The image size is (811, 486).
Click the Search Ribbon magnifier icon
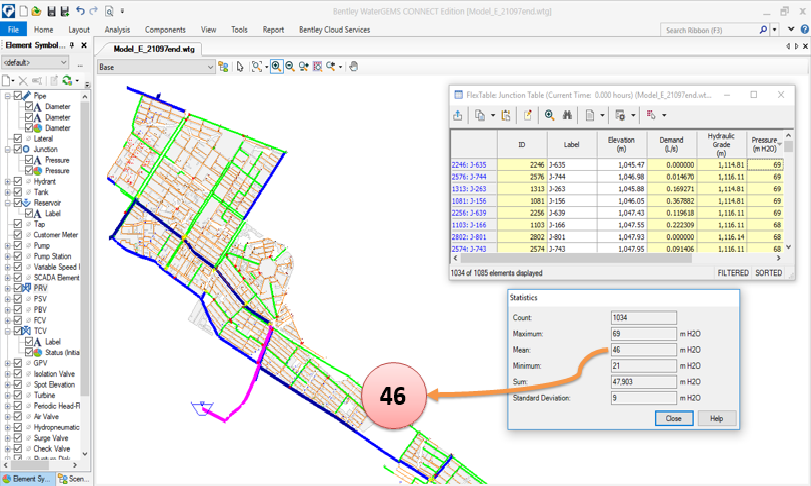763,30
